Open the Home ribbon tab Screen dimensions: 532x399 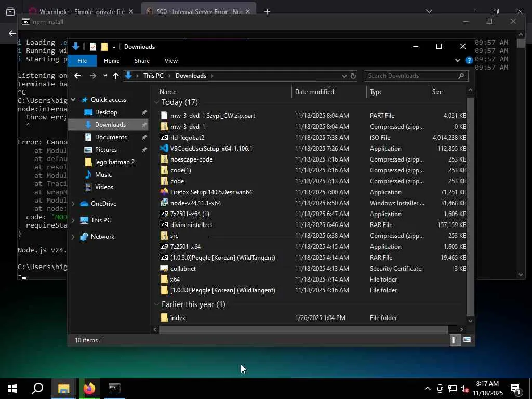[x=112, y=61]
